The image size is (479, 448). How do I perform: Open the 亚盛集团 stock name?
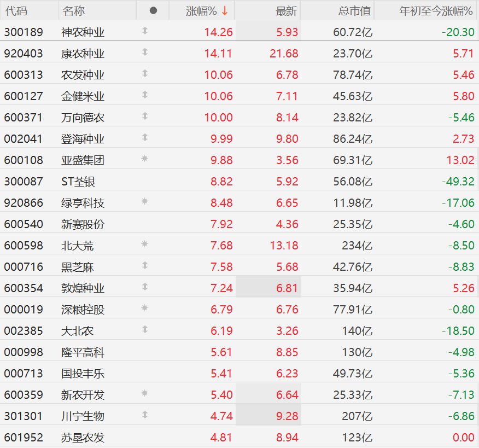[x=83, y=160]
